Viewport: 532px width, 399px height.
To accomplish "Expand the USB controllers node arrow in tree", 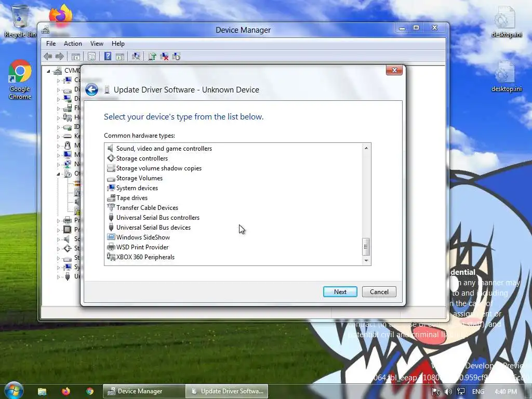I will coord(58,276).
